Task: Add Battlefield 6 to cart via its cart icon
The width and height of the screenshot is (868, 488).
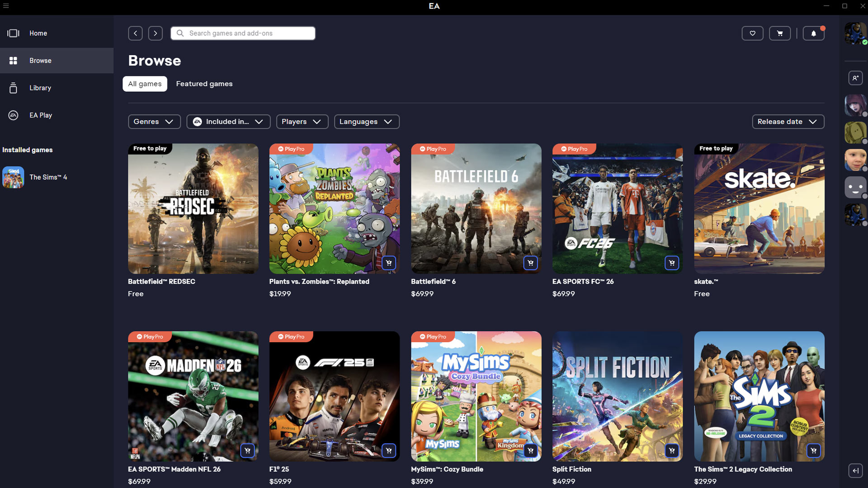Action: [x=530, y=263]
